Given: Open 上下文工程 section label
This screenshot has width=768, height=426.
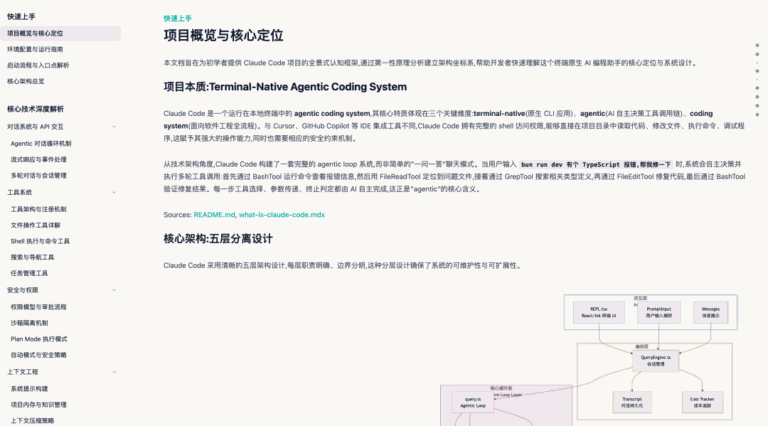Looking at the screenshot, I should pos(23,372).
